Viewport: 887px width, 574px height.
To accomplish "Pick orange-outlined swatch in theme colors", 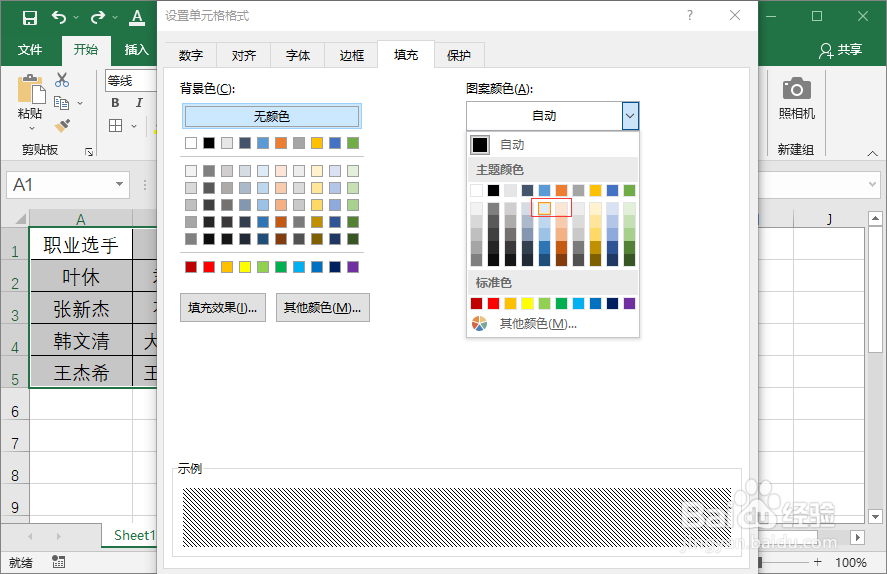I will (x=544, y=208).
